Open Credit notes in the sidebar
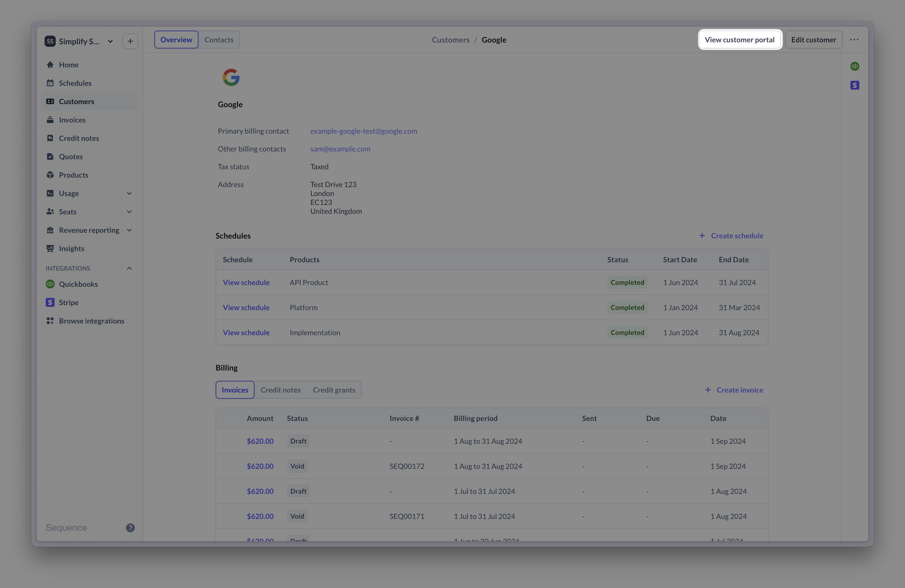The width and height of the screenshot is (905, 588). pyautogui.click(x=89, y=138)
